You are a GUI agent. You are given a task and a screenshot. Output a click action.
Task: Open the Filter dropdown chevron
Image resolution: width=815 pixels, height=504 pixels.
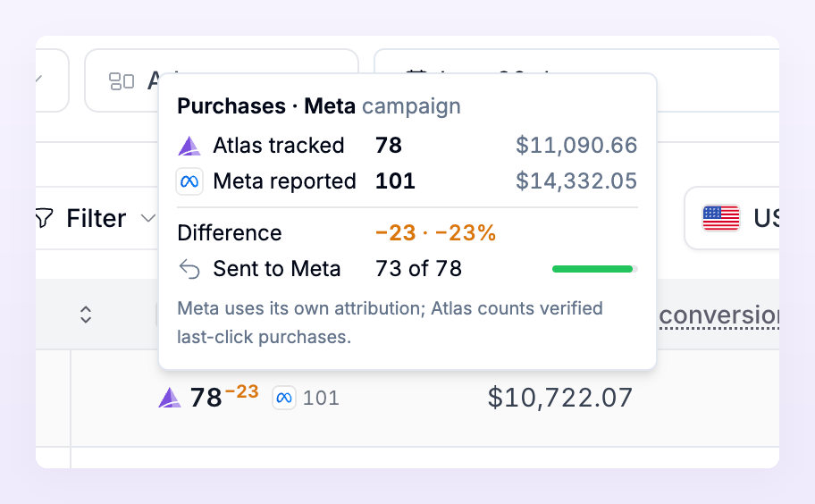pos(148,218)
